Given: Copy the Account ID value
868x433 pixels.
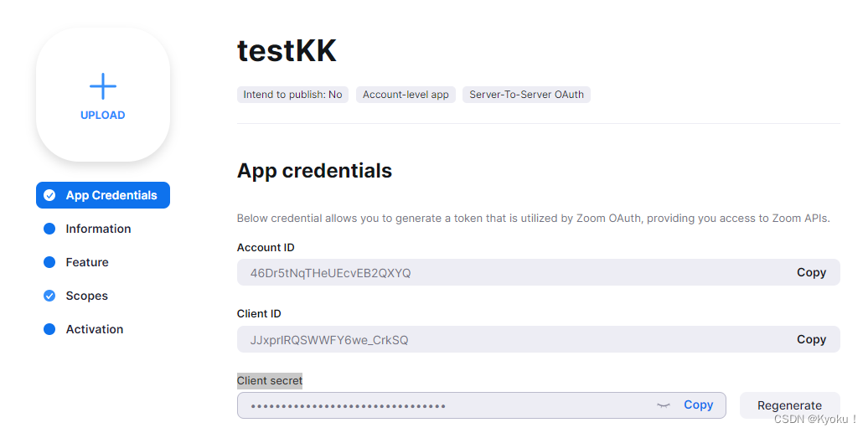Looking at the screenshot, I should 811,272.
